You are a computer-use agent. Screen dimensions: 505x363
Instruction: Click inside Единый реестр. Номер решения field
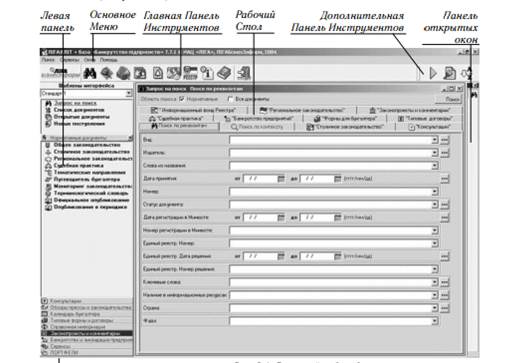pos(330,269)
